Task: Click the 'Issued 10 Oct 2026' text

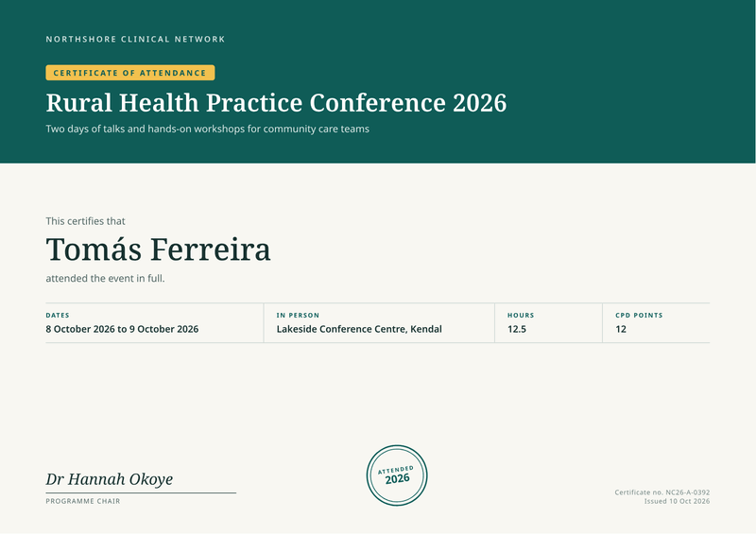Action: pos(677,501)
